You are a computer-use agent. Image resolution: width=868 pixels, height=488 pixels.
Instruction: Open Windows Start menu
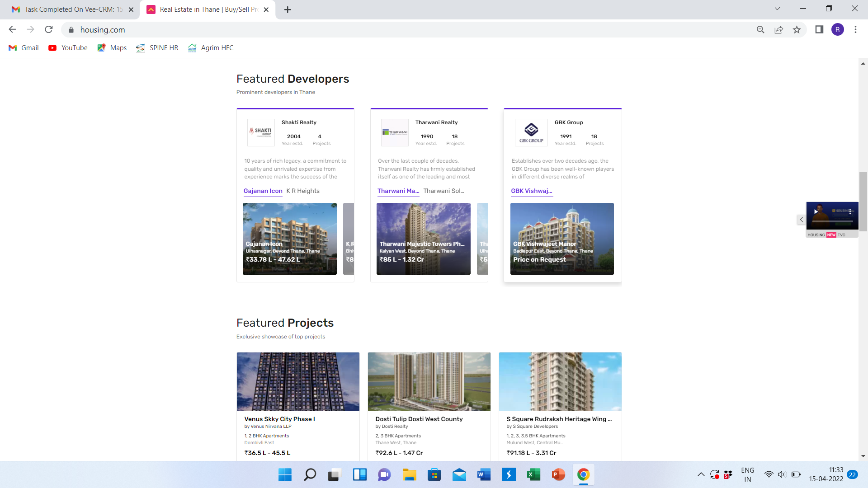pos(285,475)
